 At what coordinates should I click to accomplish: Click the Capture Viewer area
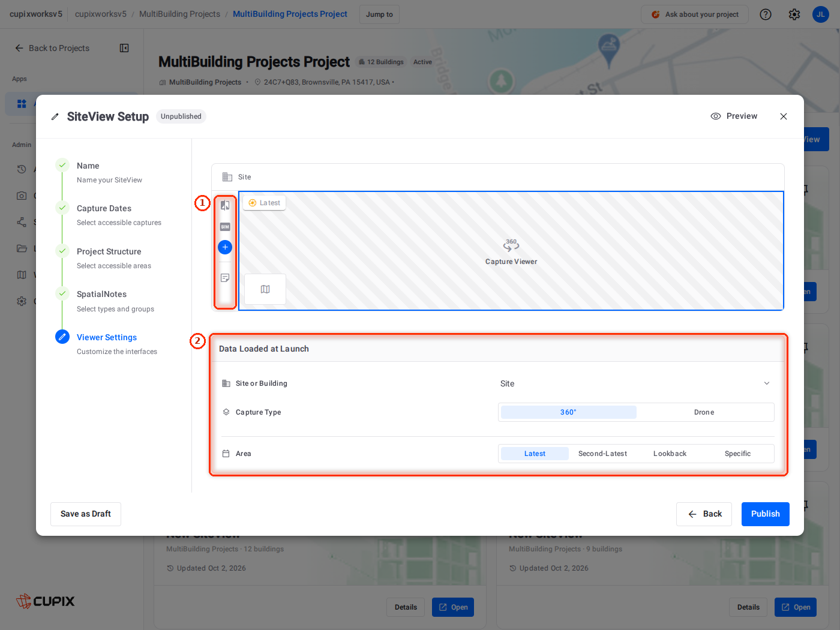pos(511,251)
